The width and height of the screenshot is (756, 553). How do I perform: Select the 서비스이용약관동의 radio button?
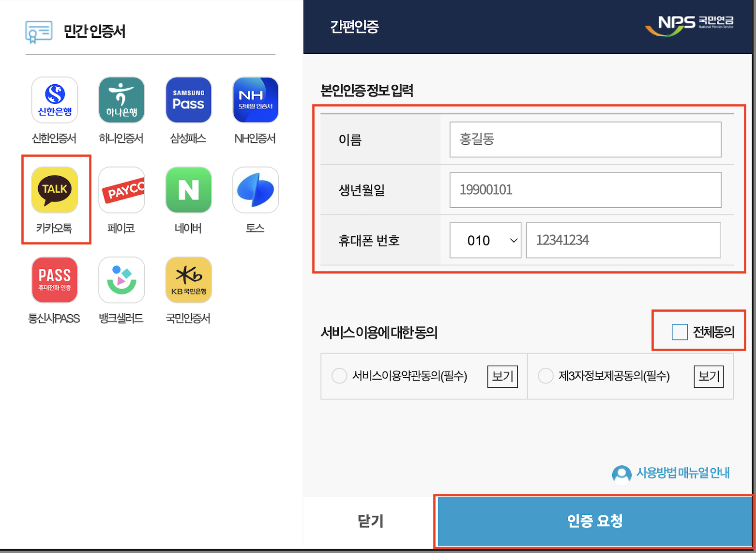coord(339,376)
